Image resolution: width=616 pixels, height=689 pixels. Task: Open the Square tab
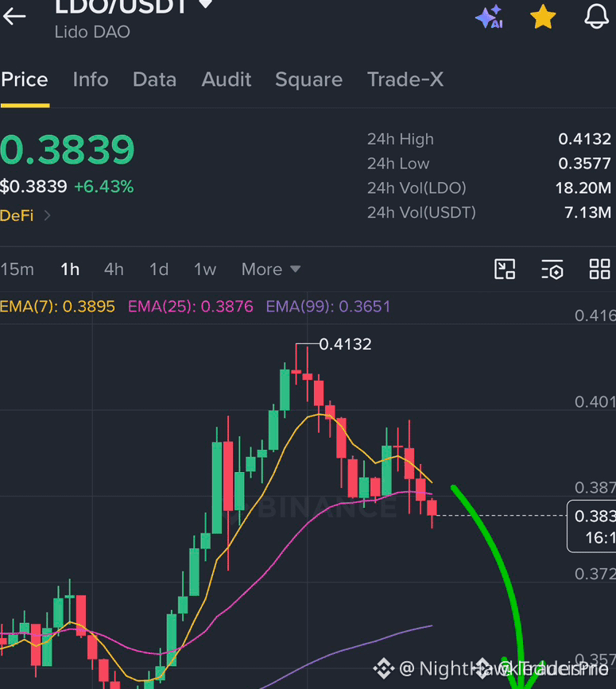309,79
